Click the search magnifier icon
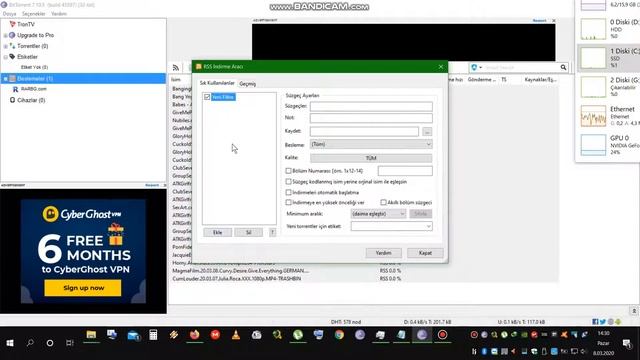The image size is (640, 360). (563, 67)
